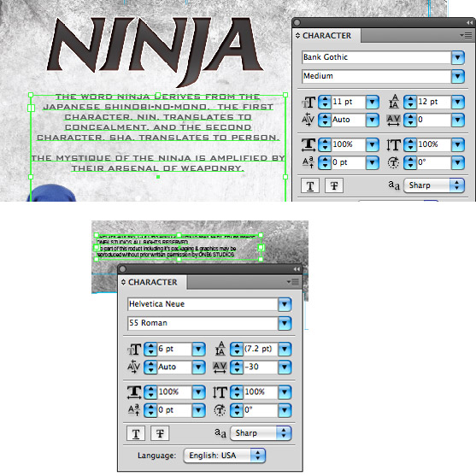Click character rotation icon in Bank Gothic panel
The image size is (476, 476).
point(393,162)
